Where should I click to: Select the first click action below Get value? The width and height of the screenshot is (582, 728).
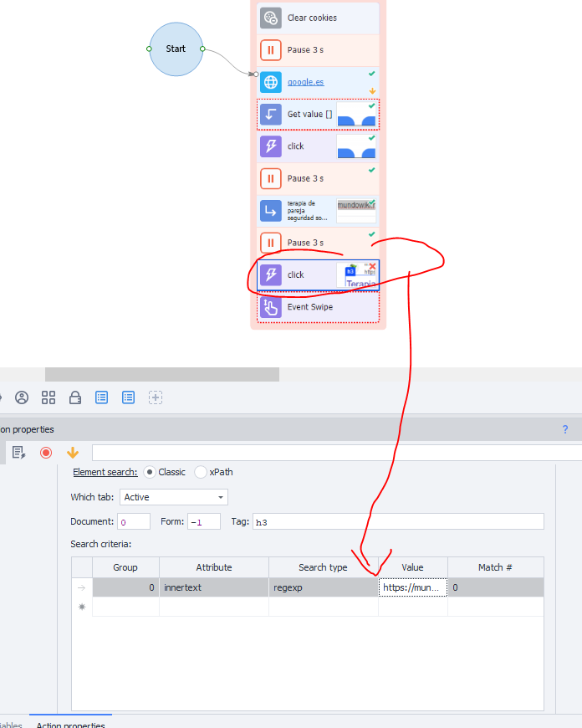tap(318, 146)
